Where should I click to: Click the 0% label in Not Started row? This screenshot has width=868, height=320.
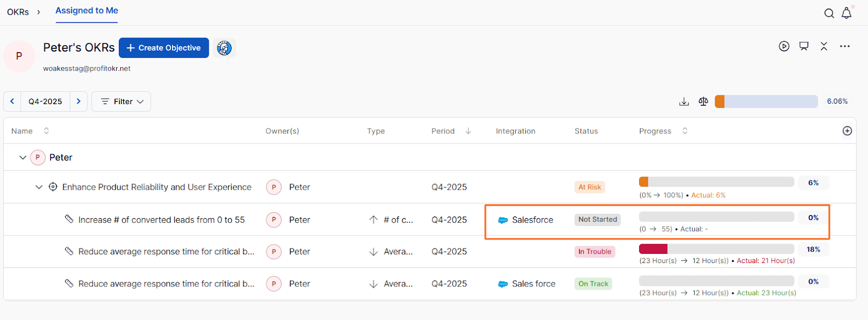pos(813,217)
